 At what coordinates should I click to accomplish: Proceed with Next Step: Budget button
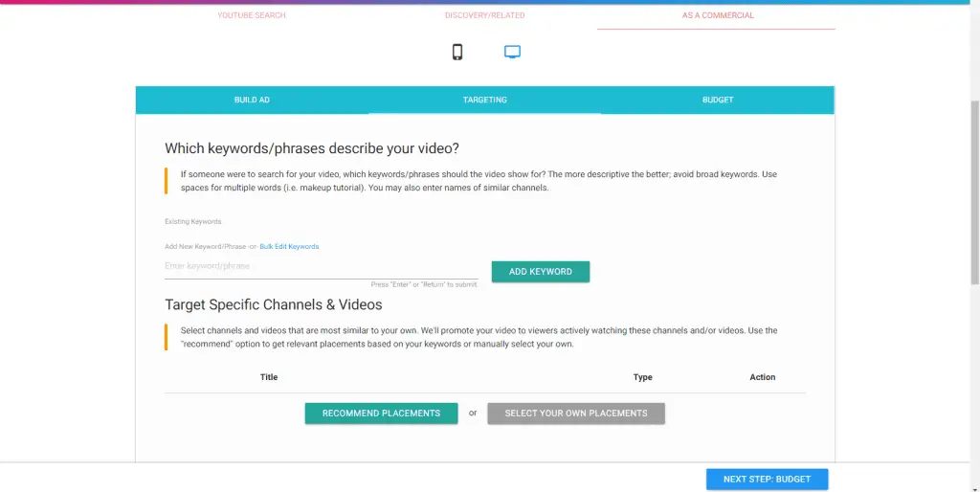[767, 480]
